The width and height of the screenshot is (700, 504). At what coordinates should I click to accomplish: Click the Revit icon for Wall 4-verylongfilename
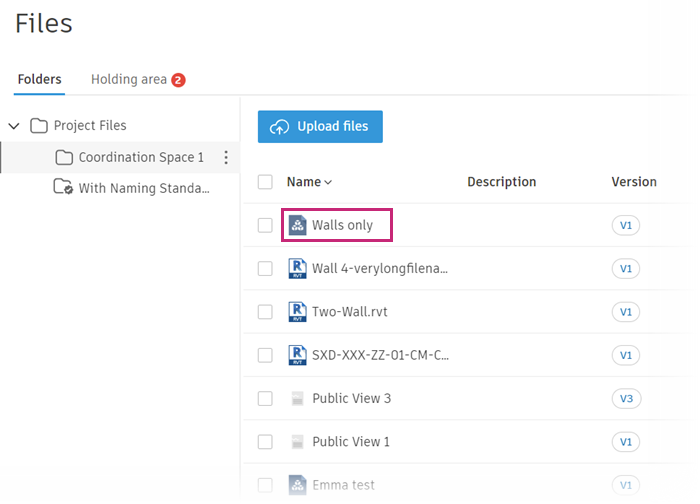point(297,269)
